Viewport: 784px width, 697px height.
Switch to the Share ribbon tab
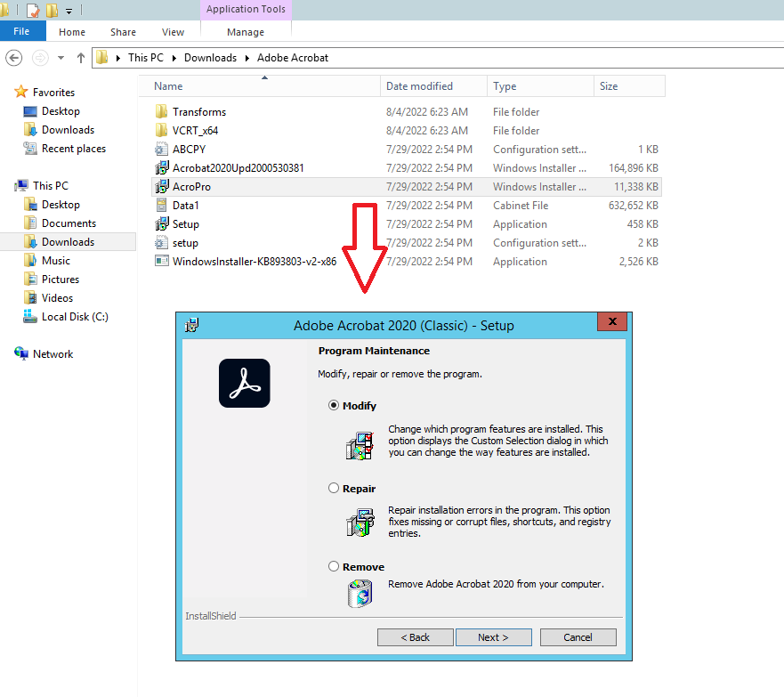tap(123, 32)
